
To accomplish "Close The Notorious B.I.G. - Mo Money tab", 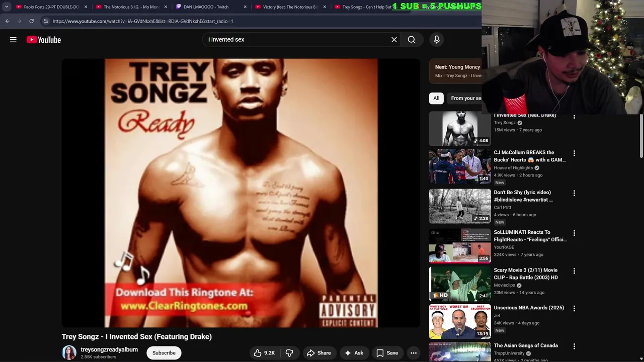I will [166, 7].
